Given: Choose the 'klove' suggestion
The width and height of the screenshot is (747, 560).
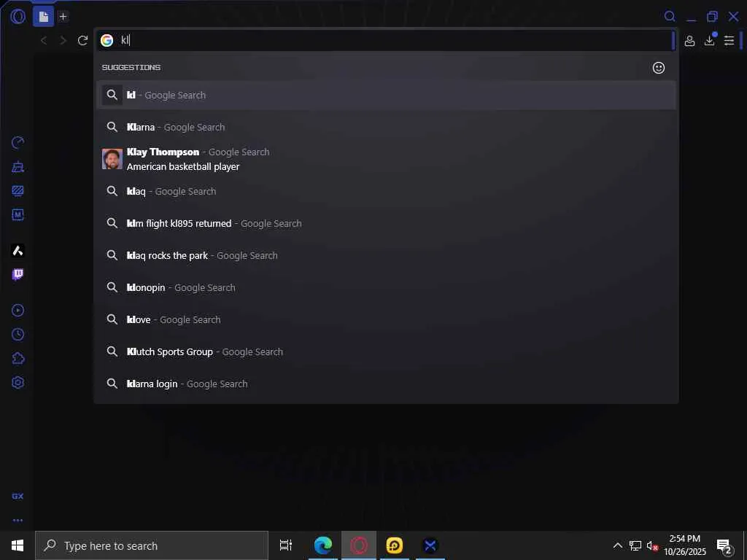Looking at the screenshot, I should (x=386, y=319).
